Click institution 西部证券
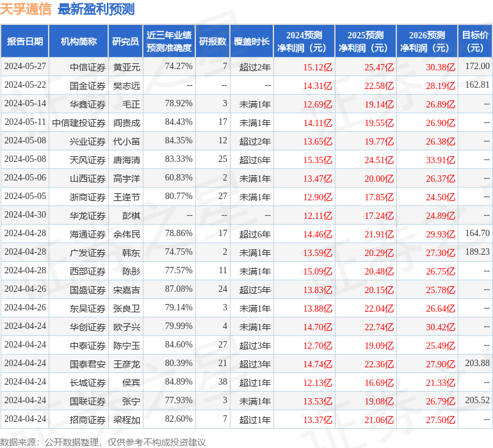Viewport: 493px width, 448px height. tap(88, 271)
